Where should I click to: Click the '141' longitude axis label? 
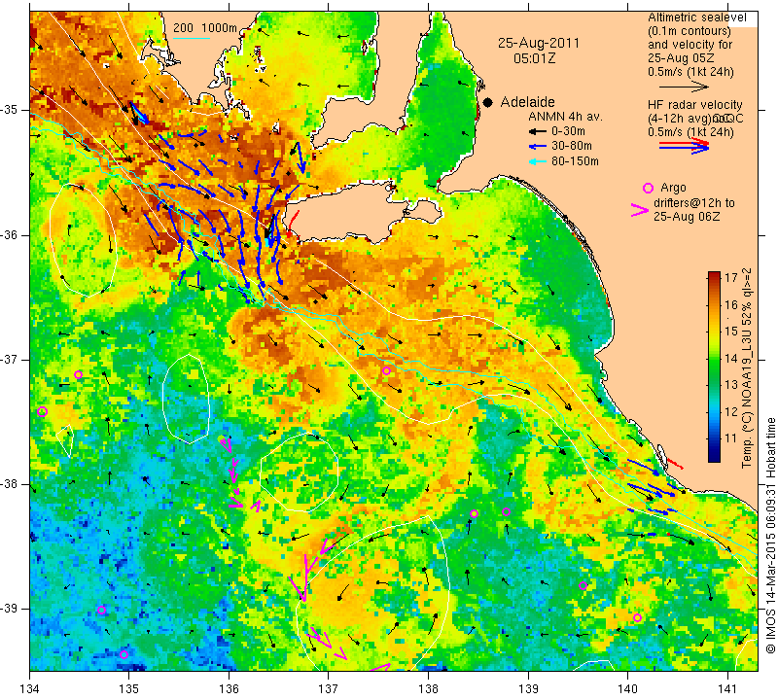(x=727, y=688)
